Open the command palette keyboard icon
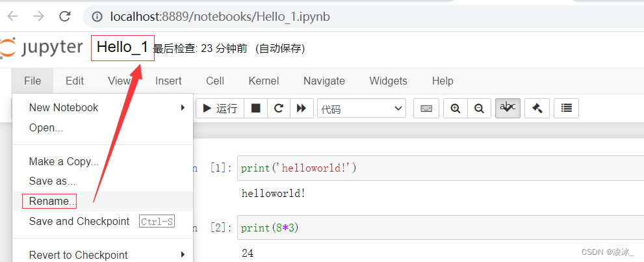Image resolution: width=644 pixels, height=262 pixels. [x=426, y=109]
